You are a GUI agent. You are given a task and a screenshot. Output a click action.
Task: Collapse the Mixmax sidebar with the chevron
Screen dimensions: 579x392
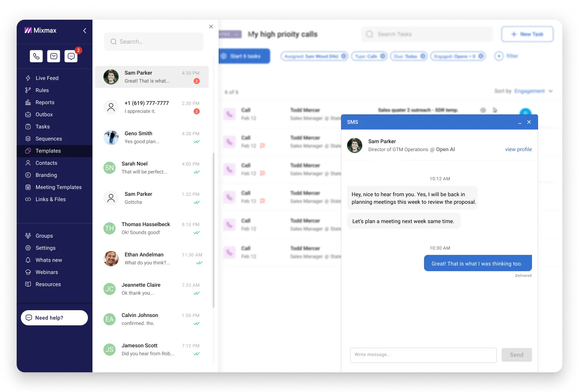(x=85, y=31)
